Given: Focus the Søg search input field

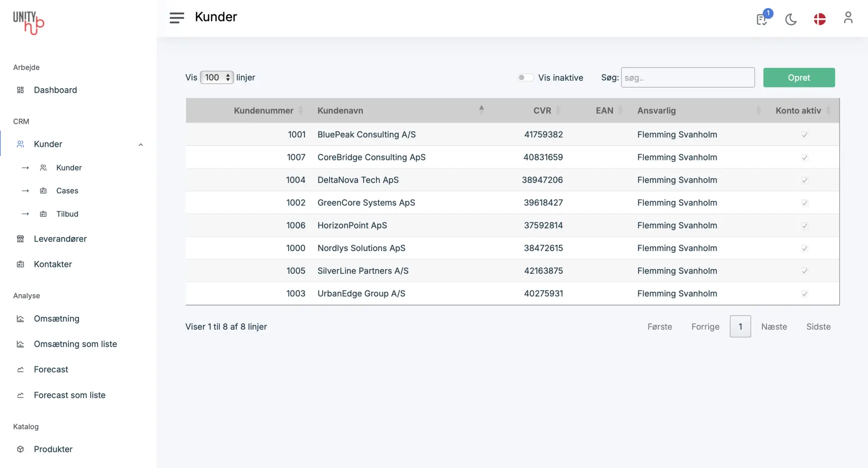Looking at the screenshot, I should pyautogui.click(x=687, y=78).
